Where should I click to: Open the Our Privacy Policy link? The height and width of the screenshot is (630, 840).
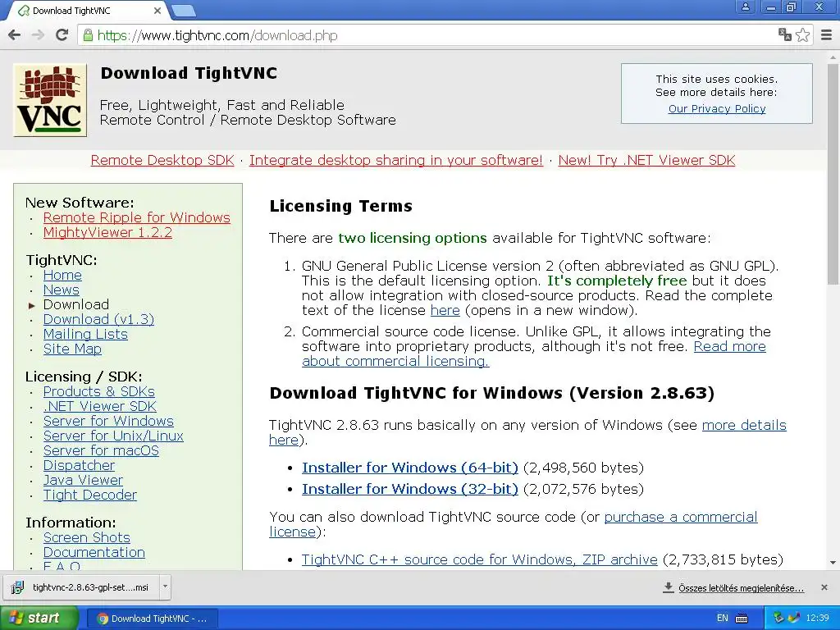pyautogui.click(x=717, y=109)
